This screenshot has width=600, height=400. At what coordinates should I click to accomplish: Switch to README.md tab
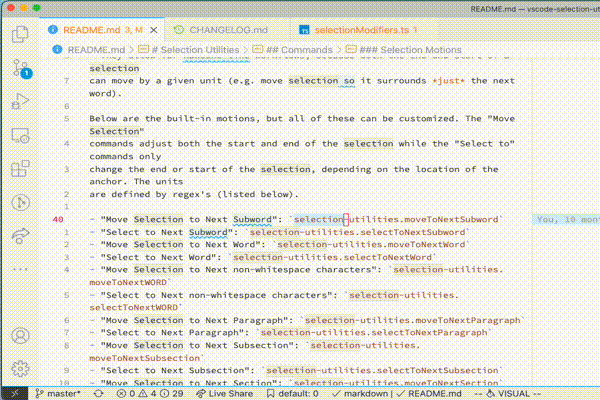(103, 30)
